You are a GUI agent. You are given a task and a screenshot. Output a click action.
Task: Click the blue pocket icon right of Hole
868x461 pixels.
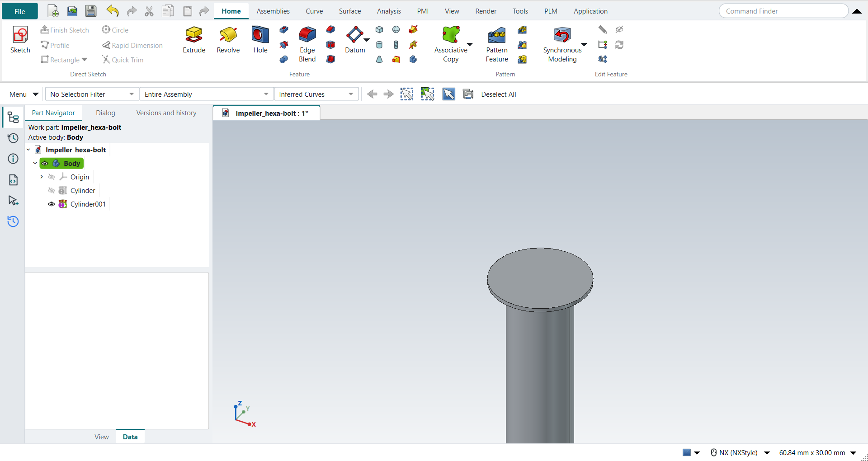(284, 30)
